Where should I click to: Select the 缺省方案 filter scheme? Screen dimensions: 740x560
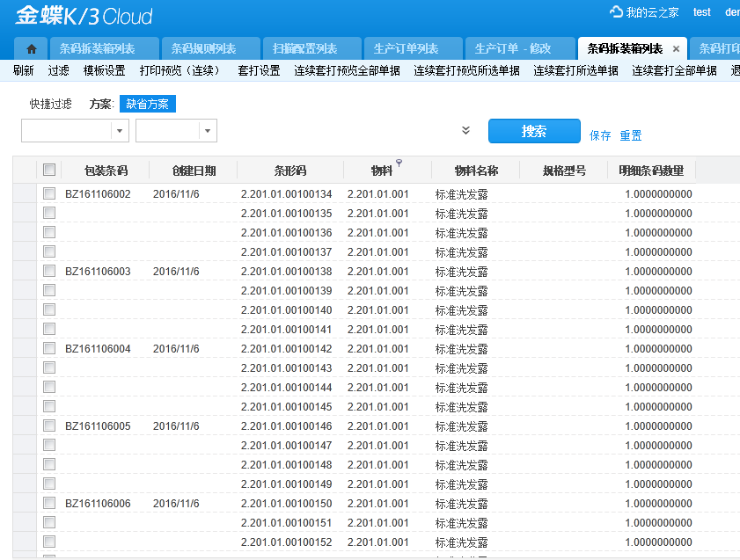point(148,104)
